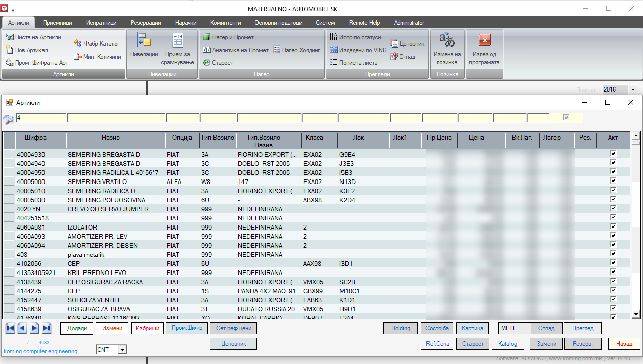
Task: Open the year 2016 dropdown
Action: [633, 90]
